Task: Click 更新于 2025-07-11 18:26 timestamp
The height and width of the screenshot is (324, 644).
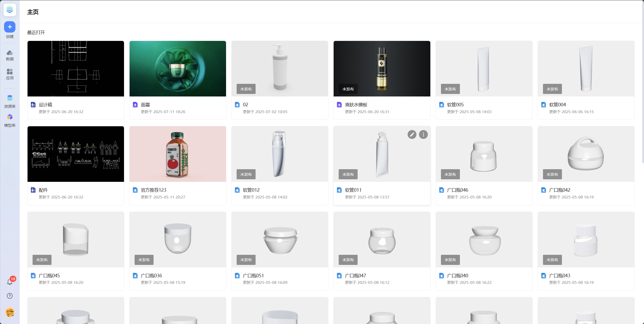Action: 163,112
